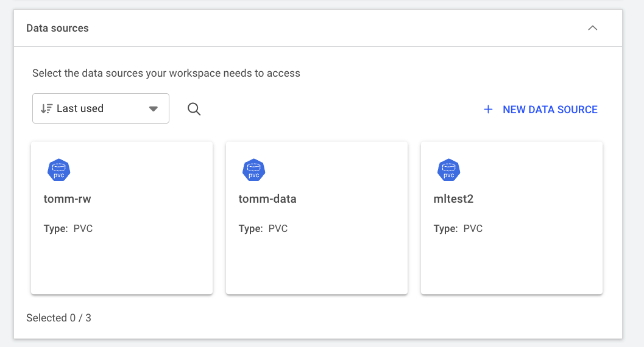Click the dropdown caret arrow for sorting
This screenshot has width=644, height=347.
pyautogui.click(x=154, y=109)
